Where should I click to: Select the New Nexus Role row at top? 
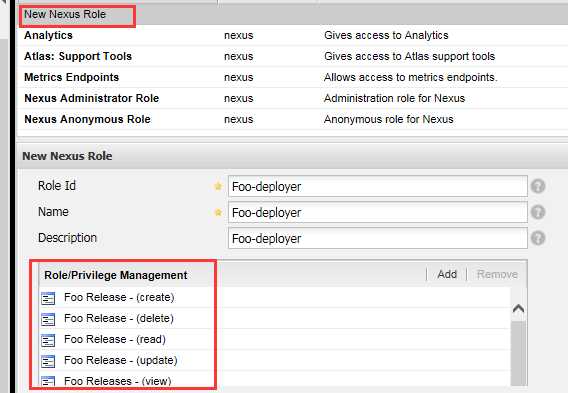pyautogui.click(x=293, y=14)
